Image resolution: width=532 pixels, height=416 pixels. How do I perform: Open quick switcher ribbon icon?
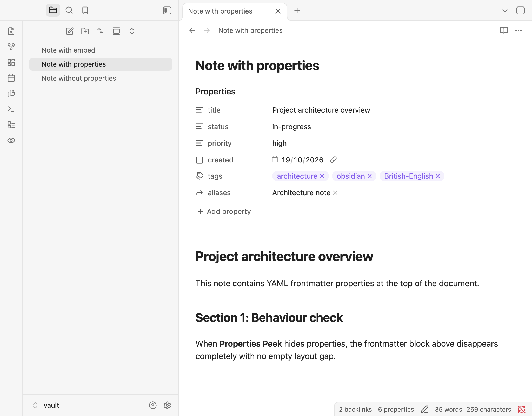11,31
